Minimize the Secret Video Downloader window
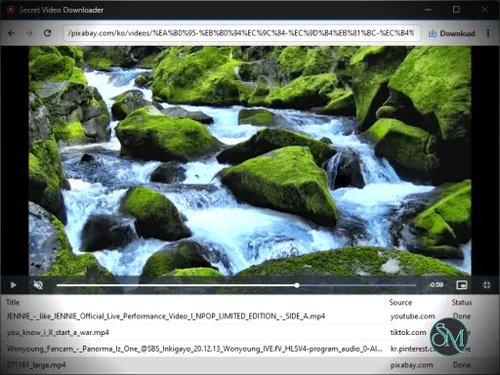Image resolution: width=500 pixels, height=375 pixels. tap(428, 10)
